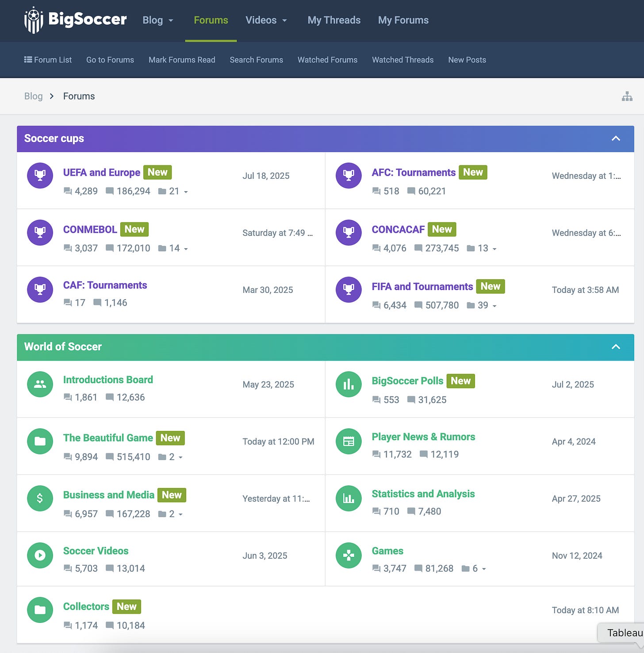The image size is (644, 653).
Task: Click the chart icon for Statistics and Analysis
Action: click(349, 499)
